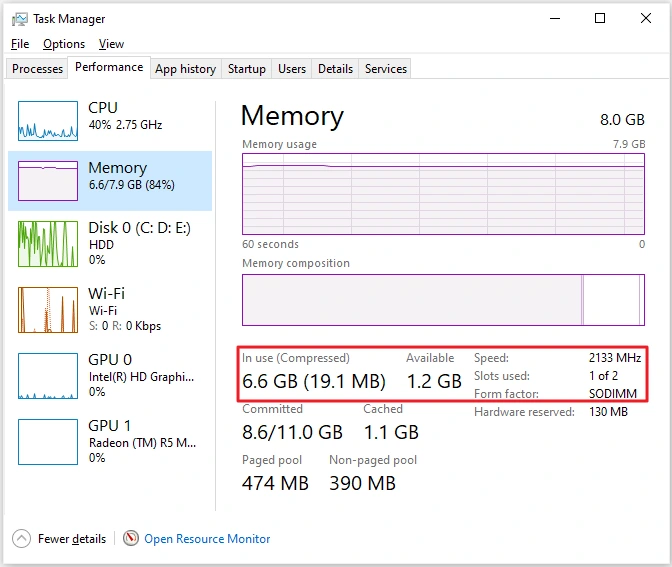Open Resource Monitor link
The width and height of the screenshot is (672, 567).
(207, 539)
